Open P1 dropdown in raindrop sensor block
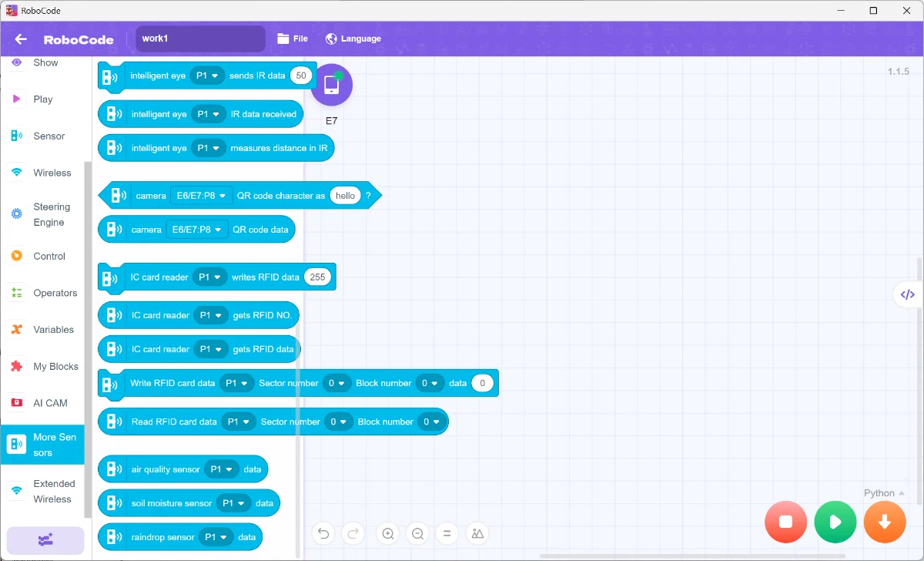Screen dimensions: 924x561 (x=216, y=537)
